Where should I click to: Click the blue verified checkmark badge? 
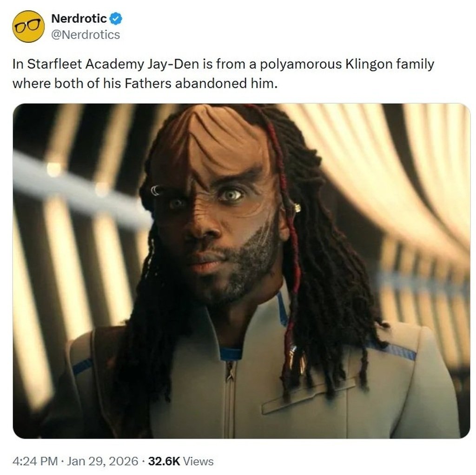click(x=116, y=19)
